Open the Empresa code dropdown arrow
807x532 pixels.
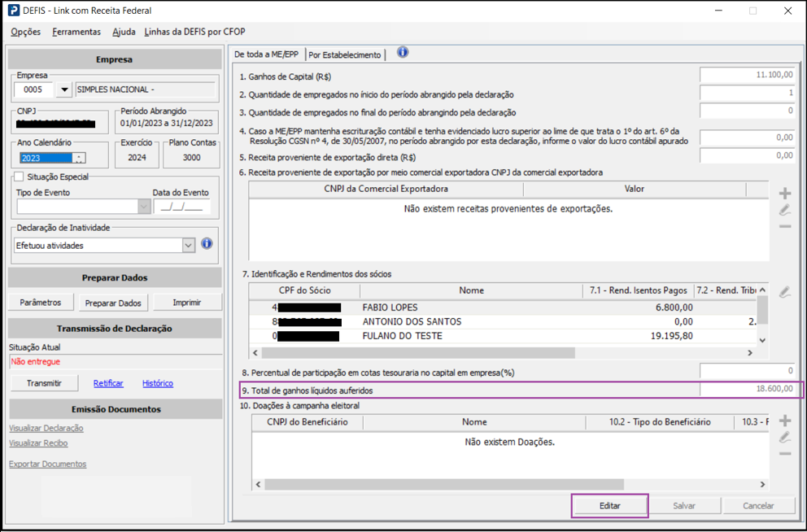coord(64,89)
